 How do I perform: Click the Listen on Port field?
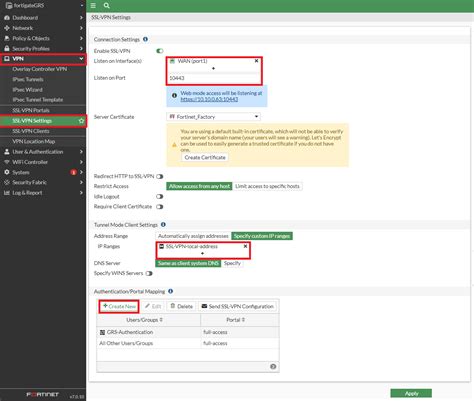pyautogui.click(x=213, y=78)
